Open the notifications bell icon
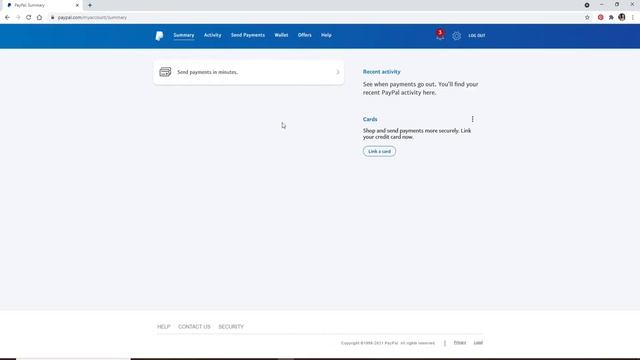640x360 pixels. 440,35
